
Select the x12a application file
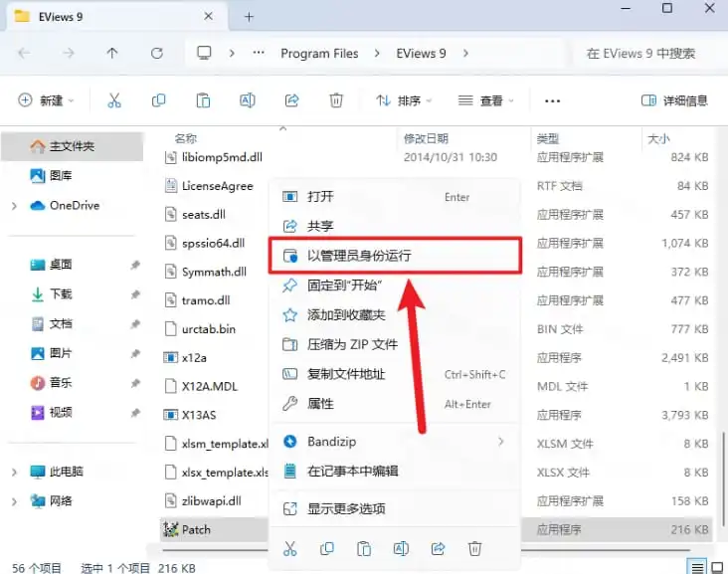[194, 357]
